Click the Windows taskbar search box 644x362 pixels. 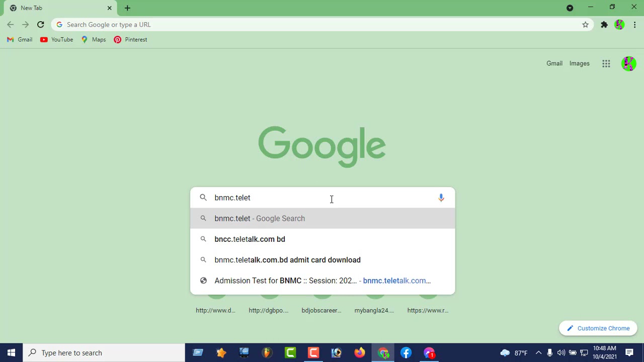coord(104,353)
